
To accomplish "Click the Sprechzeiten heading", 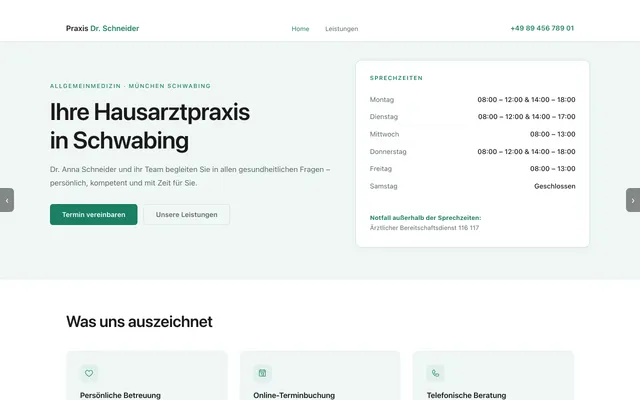I will pos(396,77).
